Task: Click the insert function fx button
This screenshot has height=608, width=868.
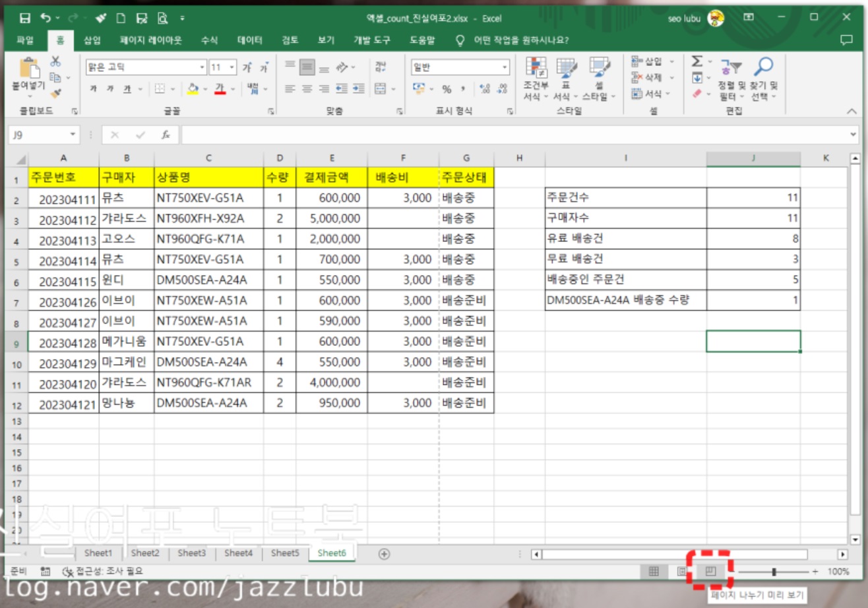Action: (166, 135)
